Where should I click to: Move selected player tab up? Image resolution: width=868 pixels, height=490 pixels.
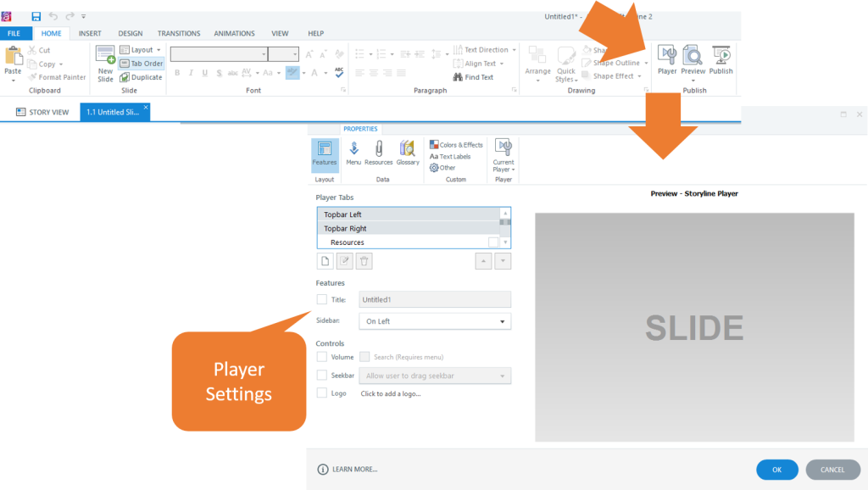click(483, 261)
